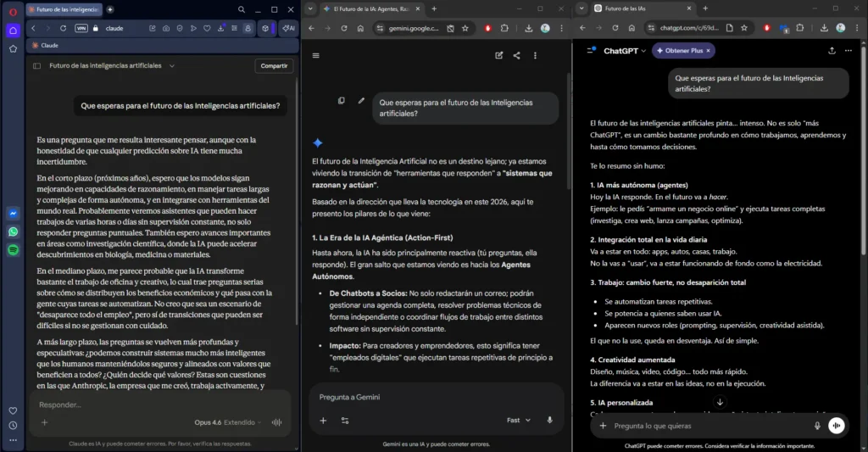
Task: Focus Claude 'Responder...' input field
Action: [x=160, y=405]
